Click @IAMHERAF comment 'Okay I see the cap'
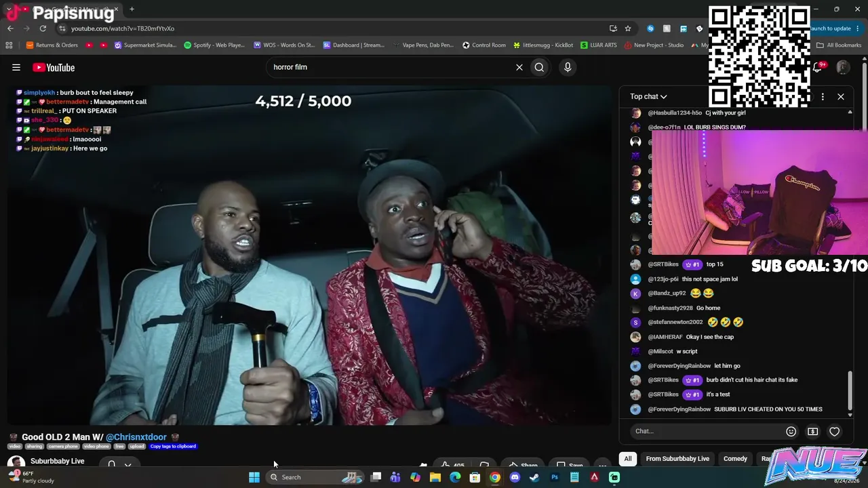868x488 pixels. [x=710, y=337]
